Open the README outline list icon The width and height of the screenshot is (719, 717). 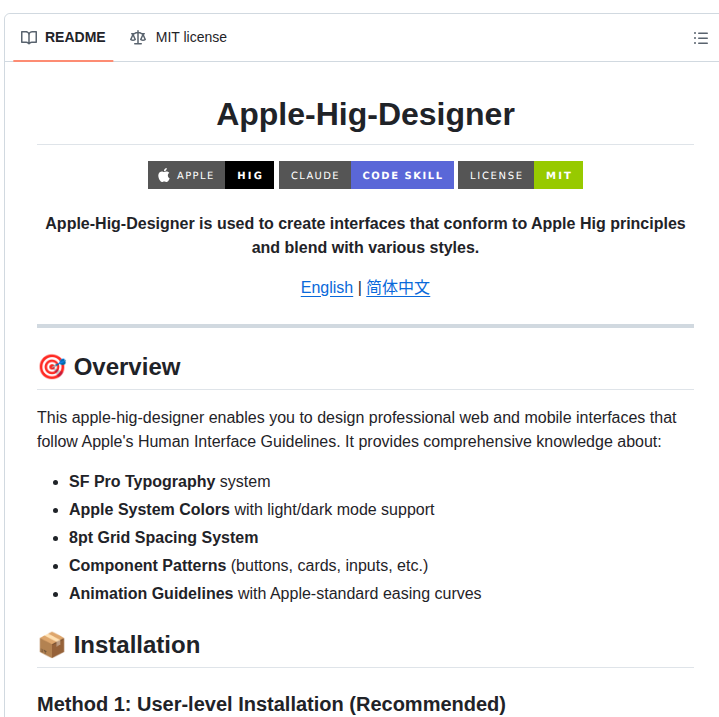[700, 38]
